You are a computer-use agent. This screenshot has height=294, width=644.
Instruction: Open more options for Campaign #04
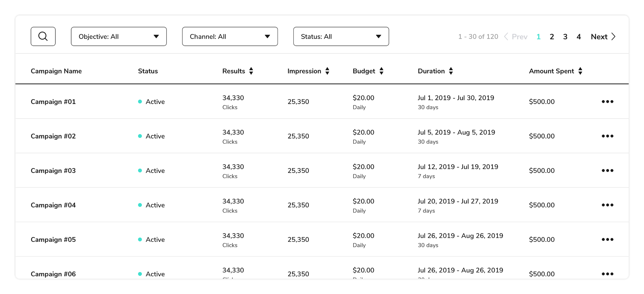(607, 205)
